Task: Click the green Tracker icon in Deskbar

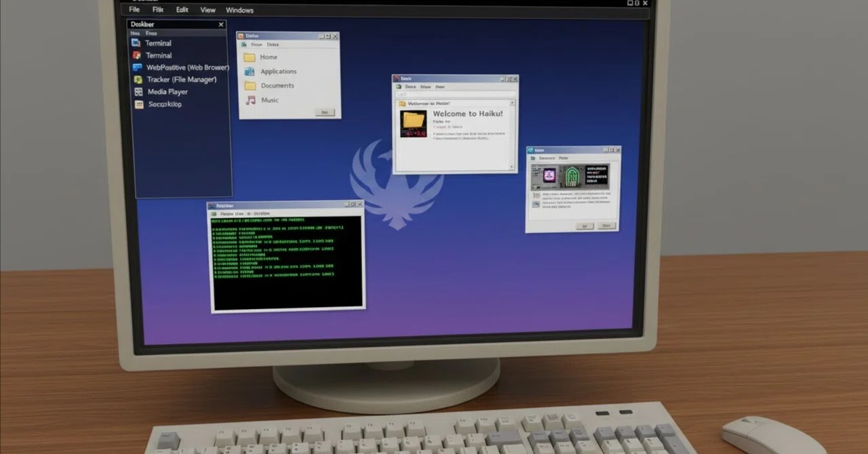Action: 138,80
